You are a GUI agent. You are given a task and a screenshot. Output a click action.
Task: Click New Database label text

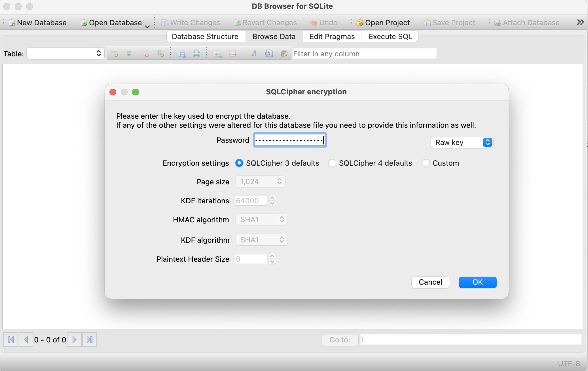coord(42,23)
